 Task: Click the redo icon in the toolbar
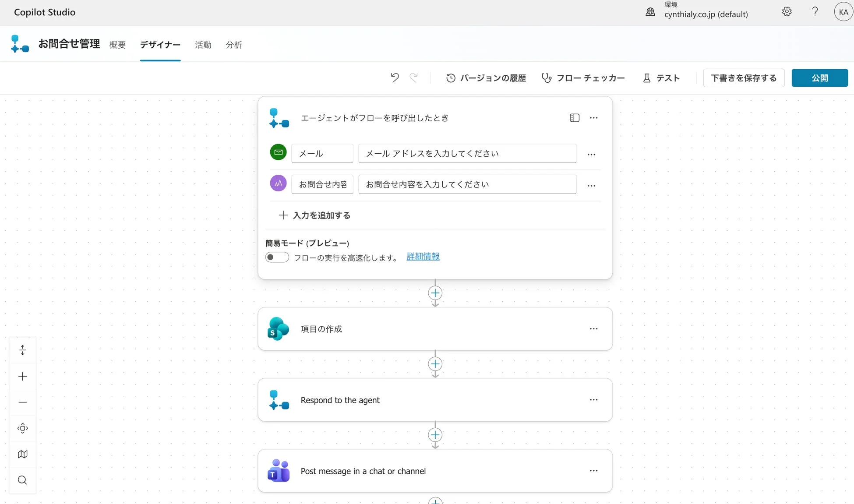click(414, 78)
